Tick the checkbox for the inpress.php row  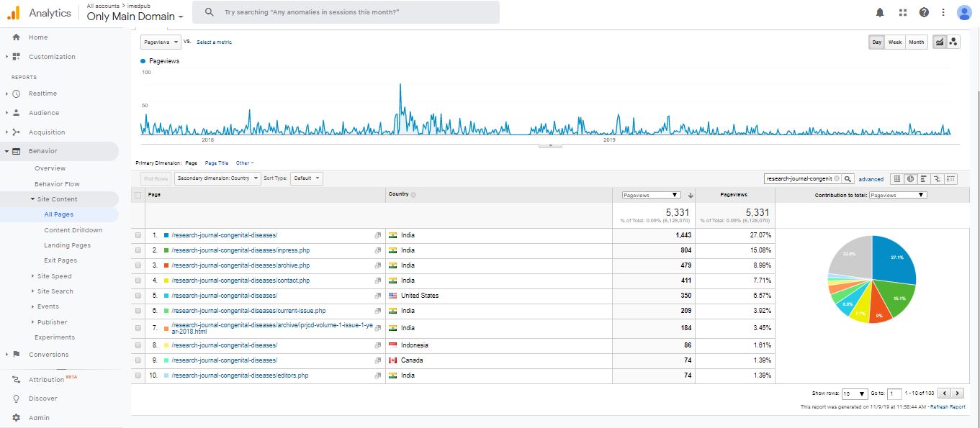point(138,250)
